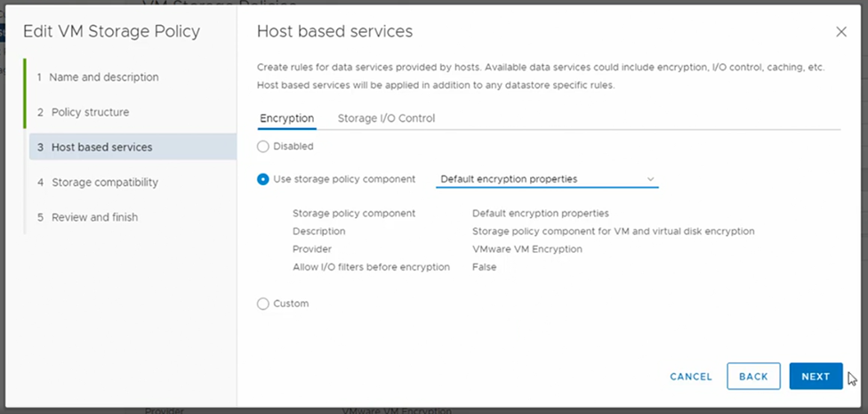The image size is (868, 414).
Task: Click the Host based services heading
Action: pos(334,31)
